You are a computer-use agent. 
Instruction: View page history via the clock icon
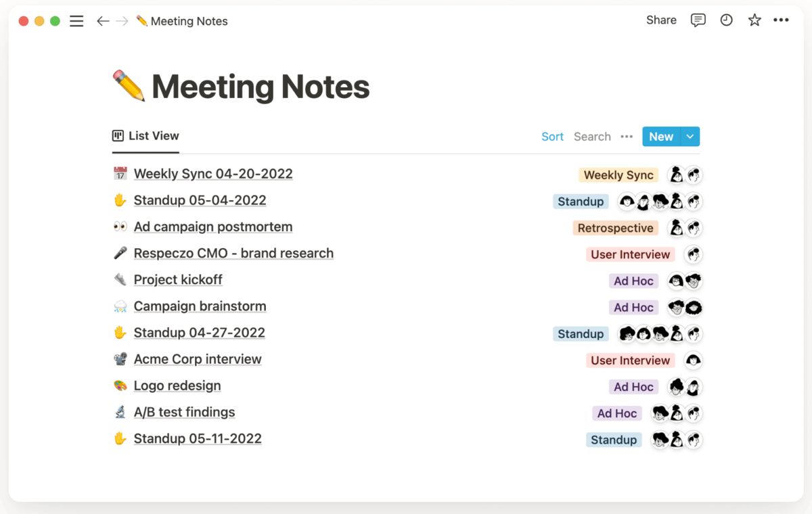(x=726, y=20)
